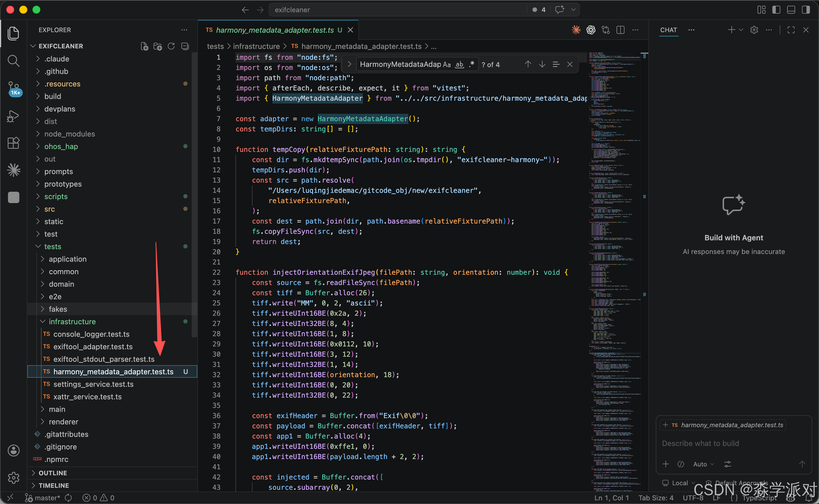Open Explorer views and more actions menu
Image resolution: width=819 pixels, height=504 pixels.
[x=184, y=30]
